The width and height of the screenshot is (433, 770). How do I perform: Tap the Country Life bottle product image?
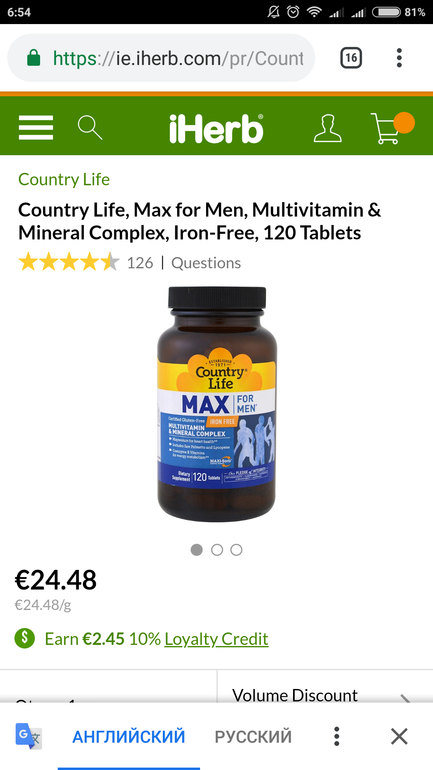click(217, 404)
